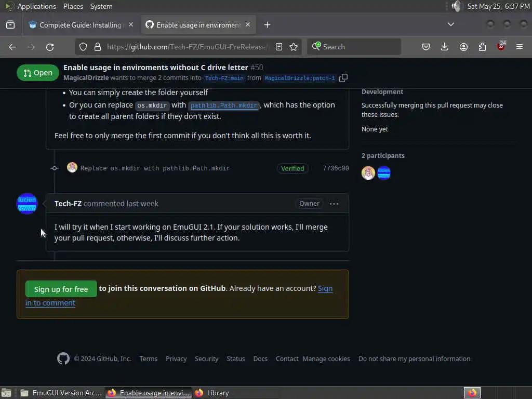This screenshot has height=399, width=532.
Task: Open tracking protection shield icon
Action: point(83,47)
